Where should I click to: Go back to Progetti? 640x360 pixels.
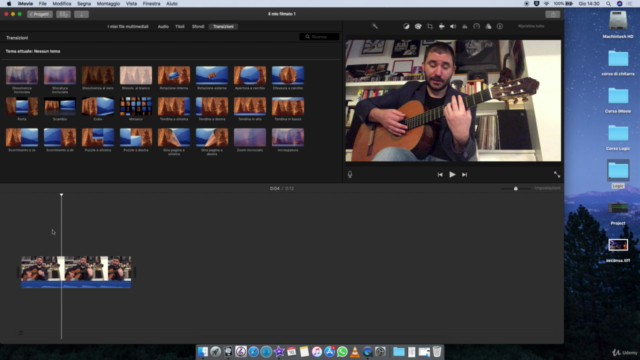(40, 14)
